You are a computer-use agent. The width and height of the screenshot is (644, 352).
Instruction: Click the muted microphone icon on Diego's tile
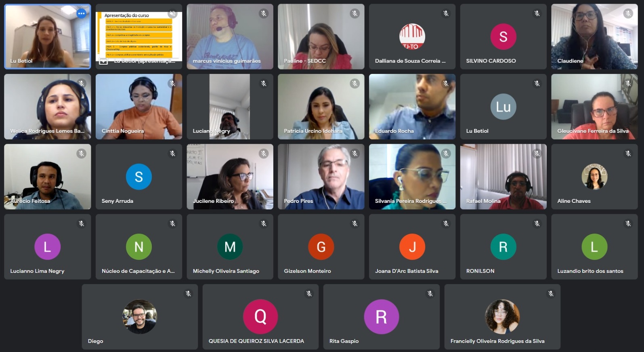click(188, 294)
